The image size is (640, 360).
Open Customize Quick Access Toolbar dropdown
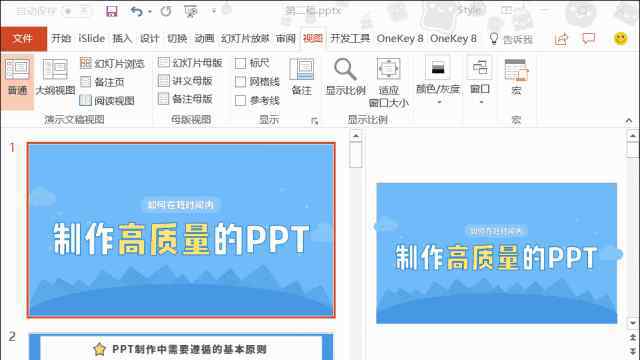[213, 11]
